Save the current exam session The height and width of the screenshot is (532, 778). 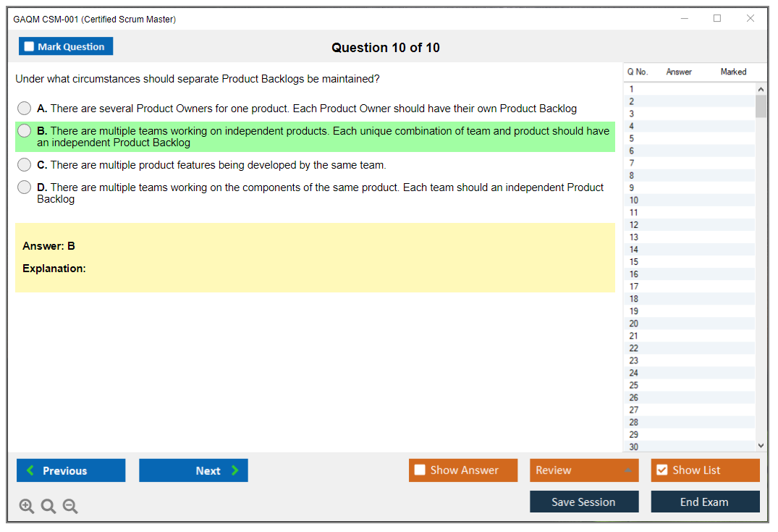pos(584,502)
